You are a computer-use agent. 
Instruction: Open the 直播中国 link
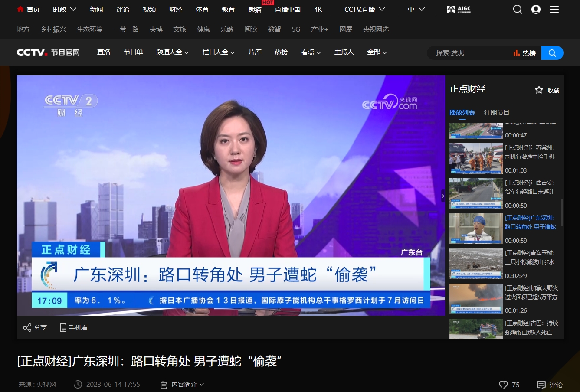288,9
